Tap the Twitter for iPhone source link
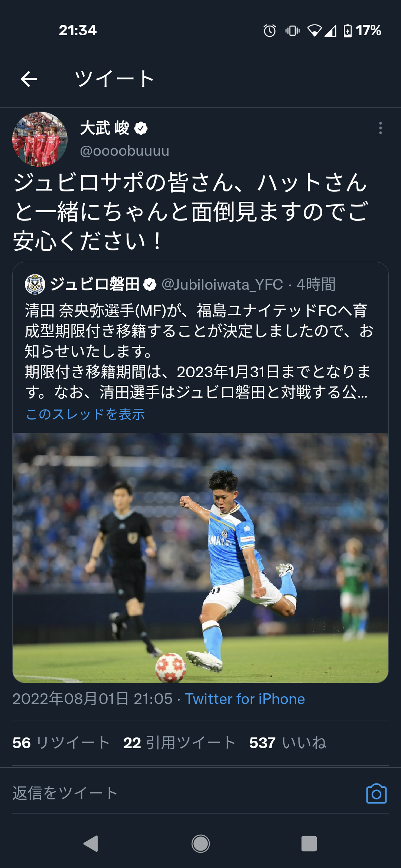The image size is (401, 868). point(245,699)
